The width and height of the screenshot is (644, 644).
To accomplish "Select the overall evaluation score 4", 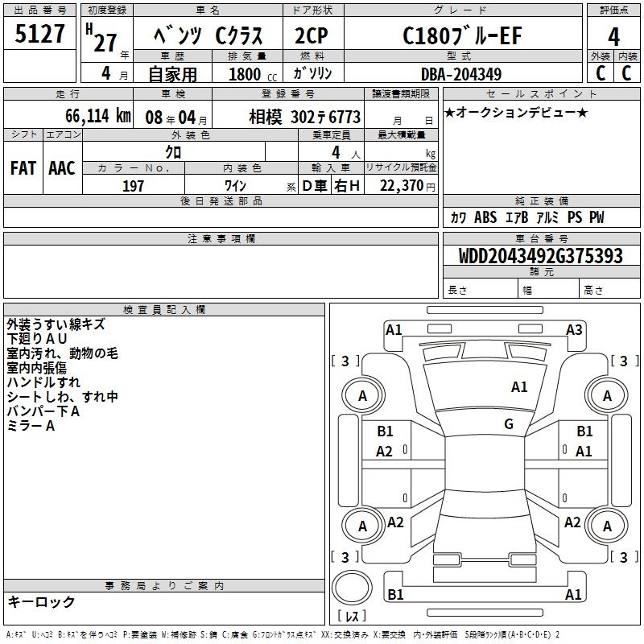I will click(613, 36).
